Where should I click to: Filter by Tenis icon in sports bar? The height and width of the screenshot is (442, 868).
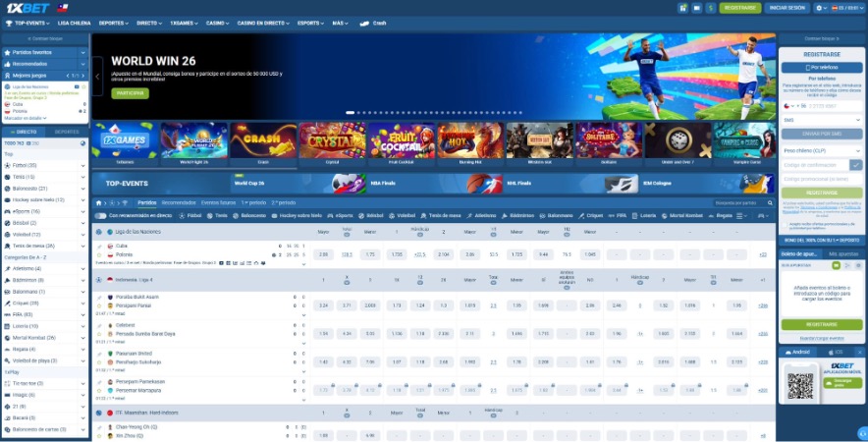[217, 215]
